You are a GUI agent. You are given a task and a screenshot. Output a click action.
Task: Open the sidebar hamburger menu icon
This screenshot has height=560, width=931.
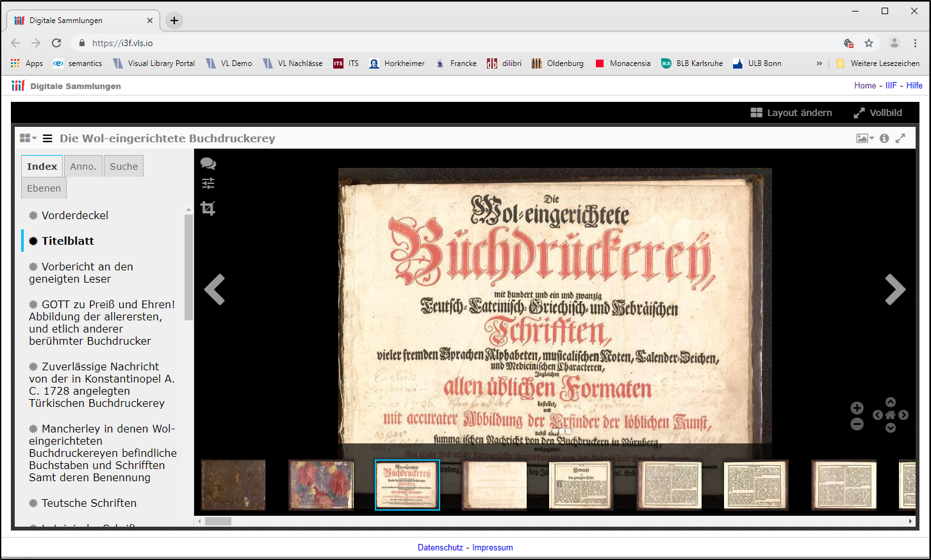click(47, 138)
